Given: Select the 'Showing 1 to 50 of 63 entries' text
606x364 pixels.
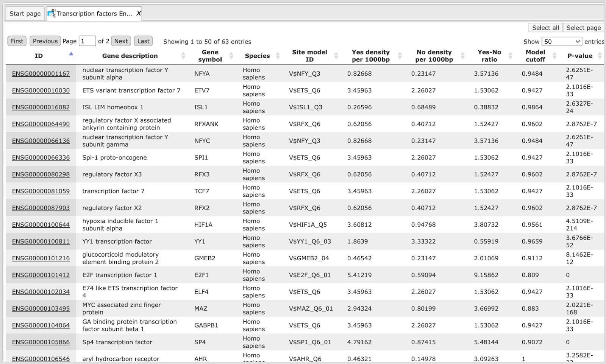Looking at the screenshot, I should click(207, 42).
